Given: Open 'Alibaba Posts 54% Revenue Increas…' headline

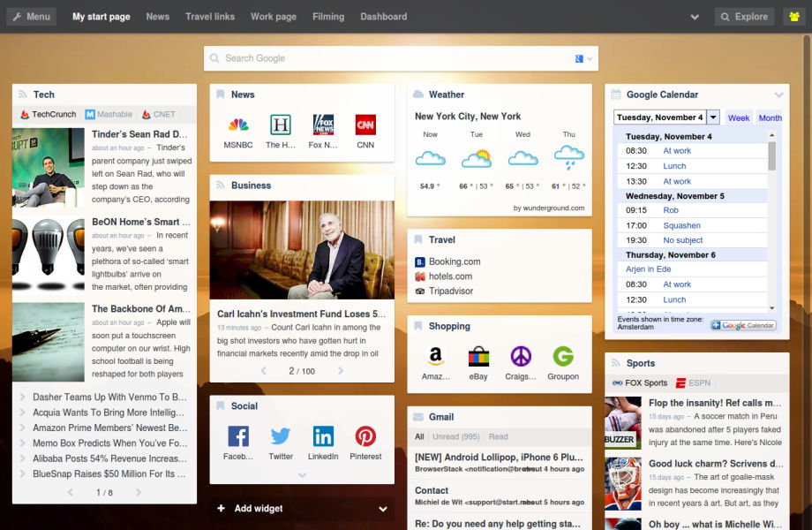Looking at the screenshot, I should [109, 458].
